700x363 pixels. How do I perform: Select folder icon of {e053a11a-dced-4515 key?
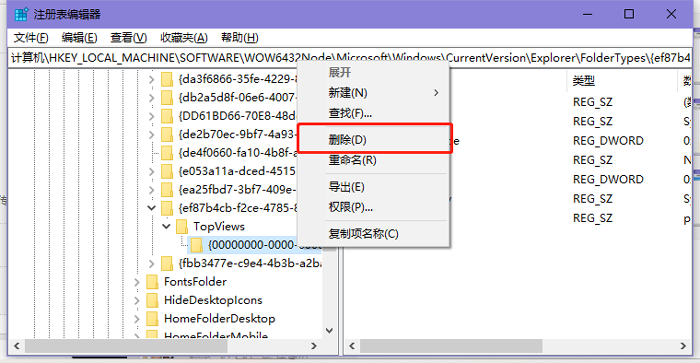(167, 171)
